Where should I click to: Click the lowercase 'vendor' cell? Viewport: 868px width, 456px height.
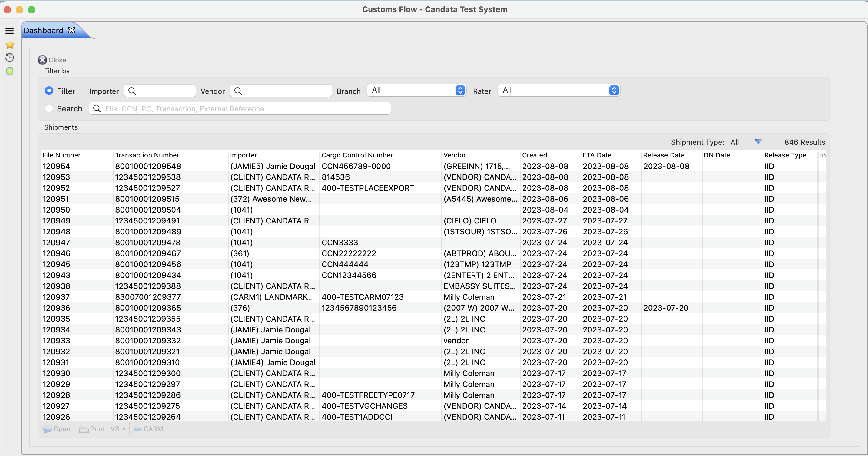456,340
